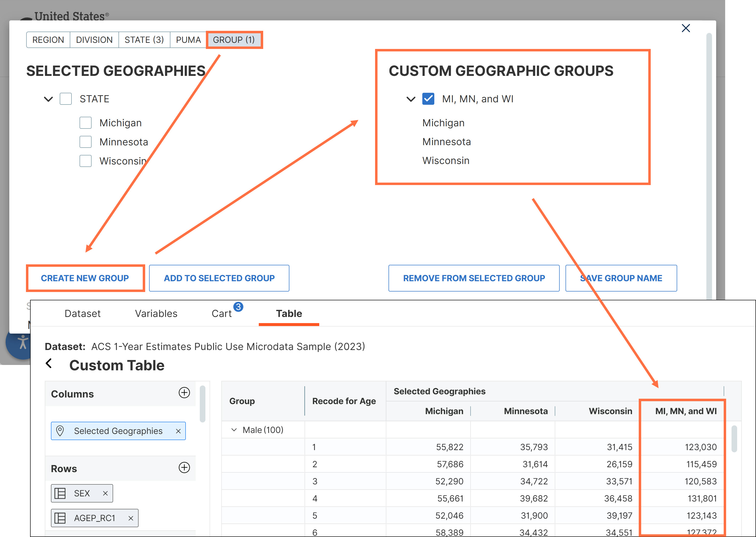Select Wisconsin in Custom Geographic Groups list

tap(446, 160)
